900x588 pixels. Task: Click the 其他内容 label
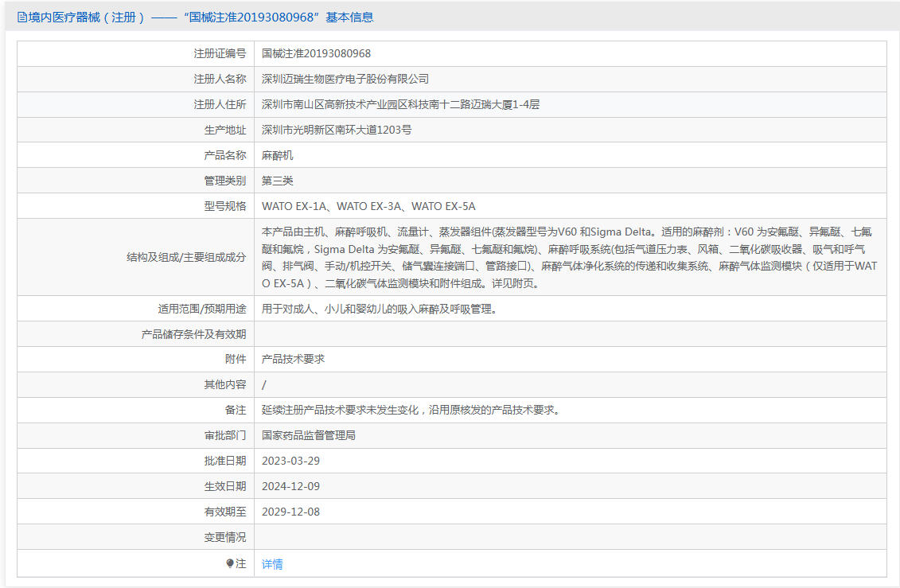[x=225, y=384]
